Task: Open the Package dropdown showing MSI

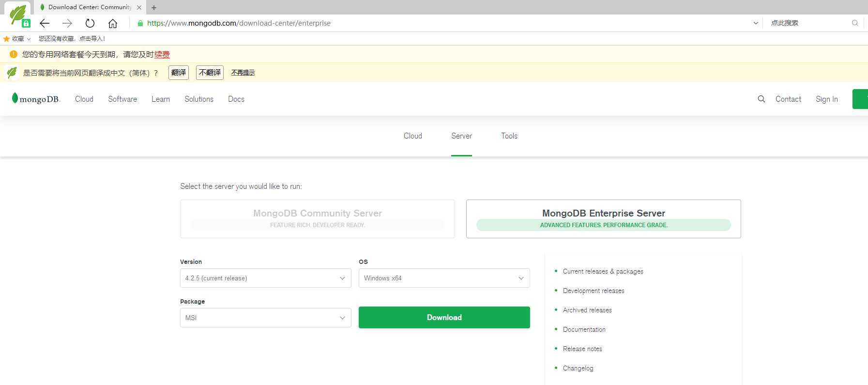Action: pyautogui.click(x=266, y=318)
